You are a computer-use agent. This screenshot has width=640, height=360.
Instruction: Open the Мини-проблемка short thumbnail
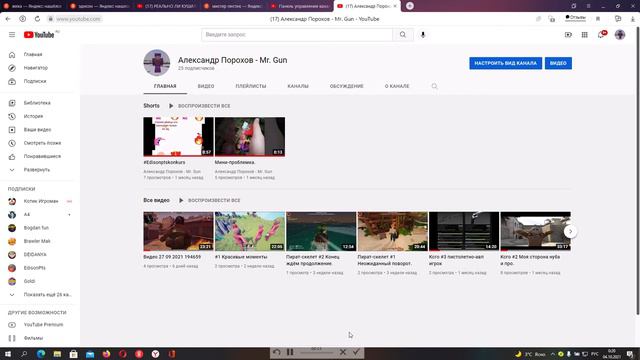[x=250, y=137]
